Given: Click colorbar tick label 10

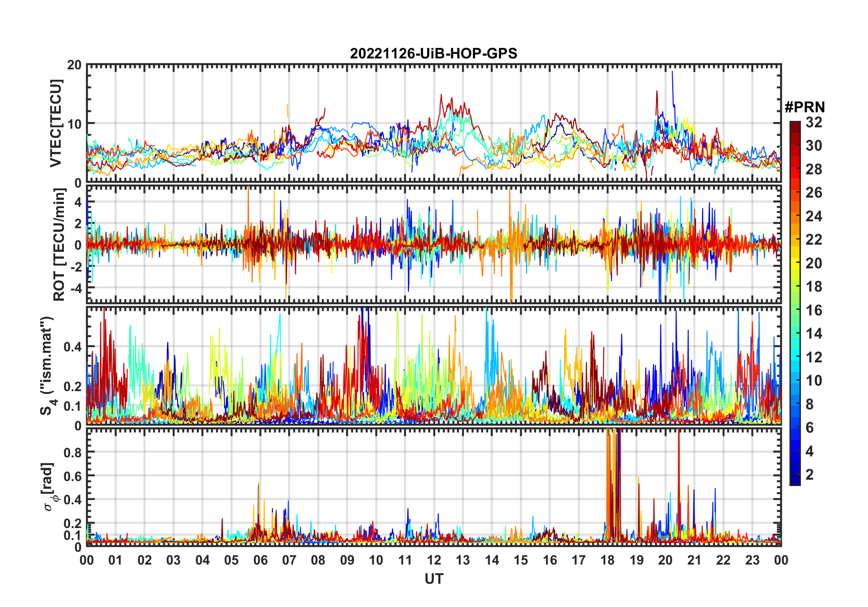Looking at the screenshot, I should [x=814, y=381].
